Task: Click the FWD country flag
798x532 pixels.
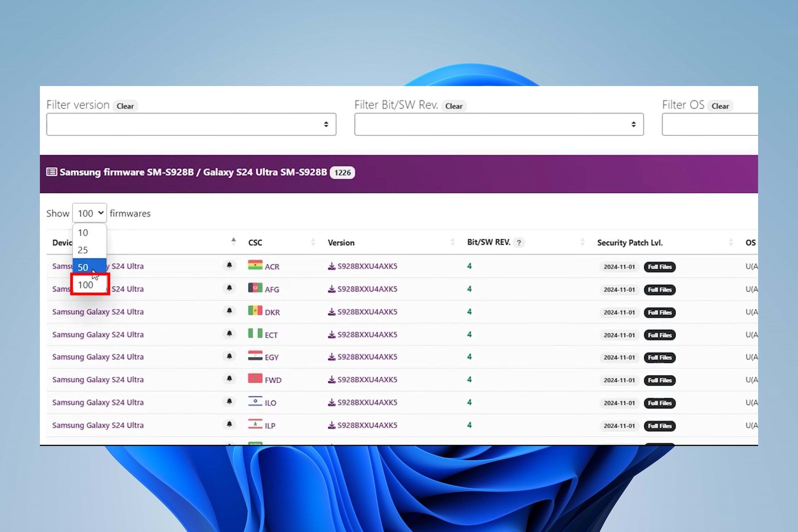Action: 255,379
